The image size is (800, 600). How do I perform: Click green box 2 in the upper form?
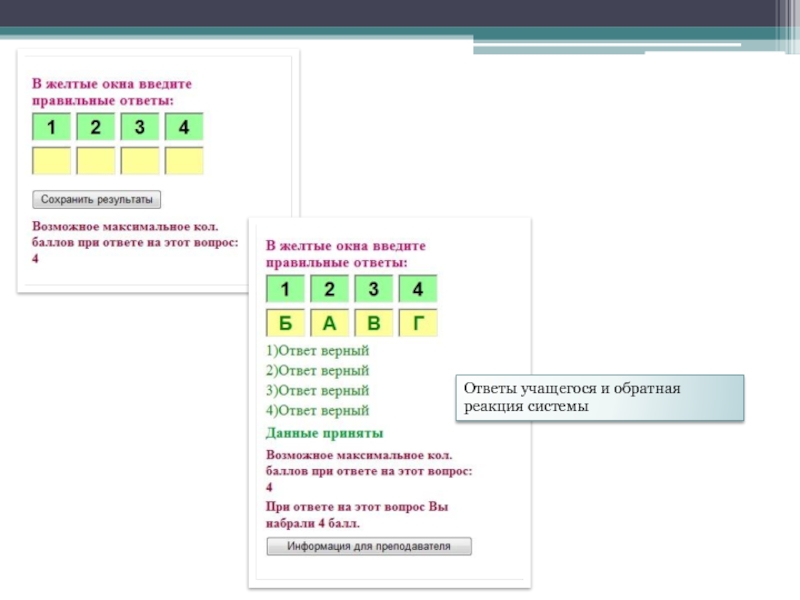(x=95, y=127)
